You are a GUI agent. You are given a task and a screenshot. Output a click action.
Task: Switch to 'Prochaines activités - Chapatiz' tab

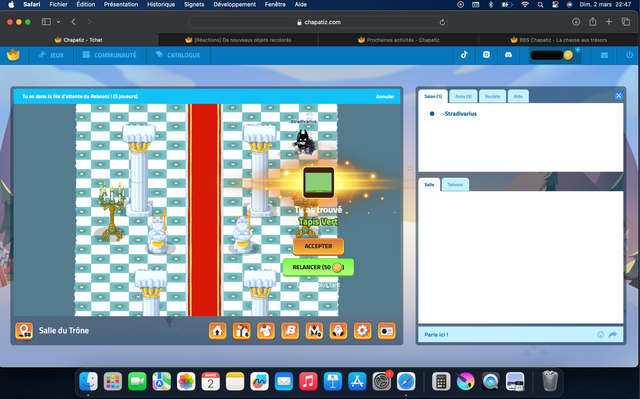pyautogui.click(x=398, y=40)
